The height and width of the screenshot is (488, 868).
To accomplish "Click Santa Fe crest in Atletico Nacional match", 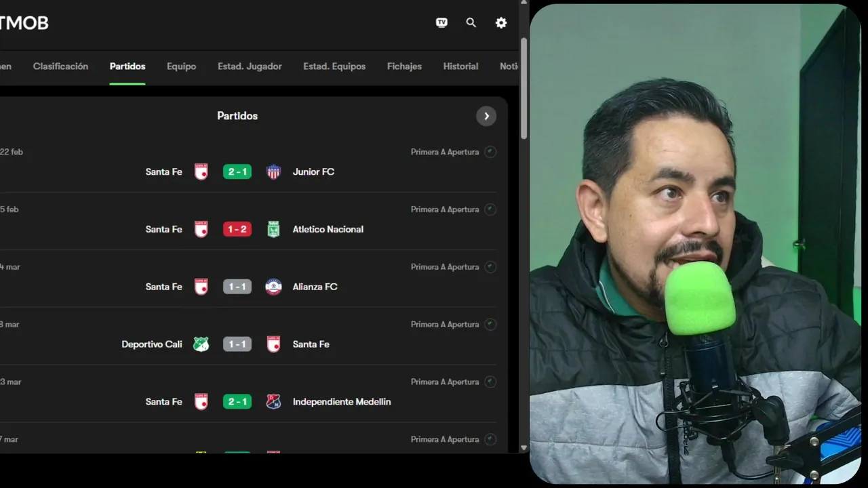I will coord(201,229).
